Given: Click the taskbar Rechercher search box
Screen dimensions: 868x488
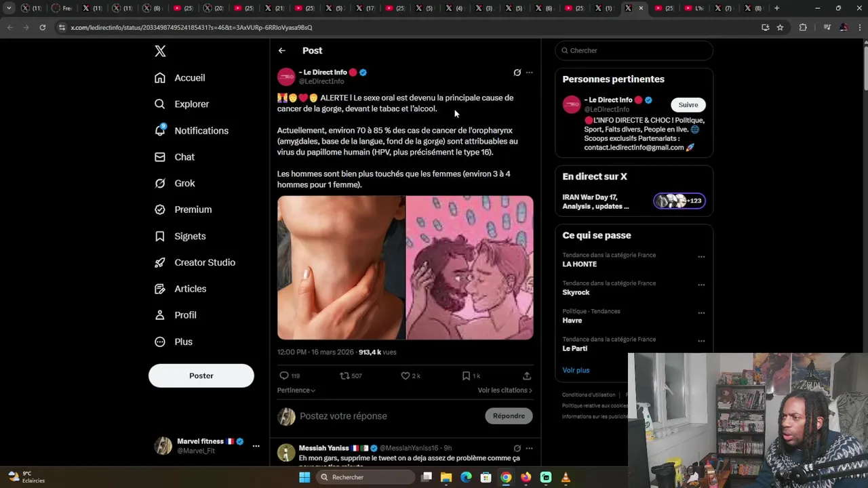Looking at the screenshot, I should (366, 477).
